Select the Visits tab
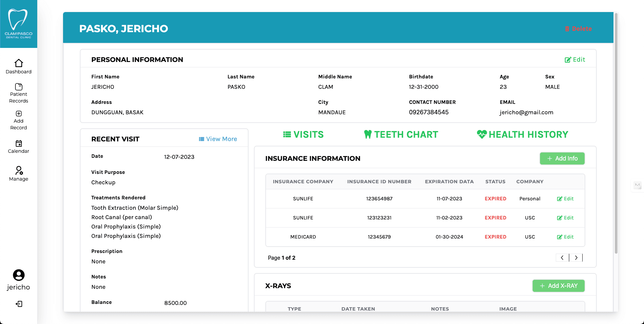 pos(303,134)
